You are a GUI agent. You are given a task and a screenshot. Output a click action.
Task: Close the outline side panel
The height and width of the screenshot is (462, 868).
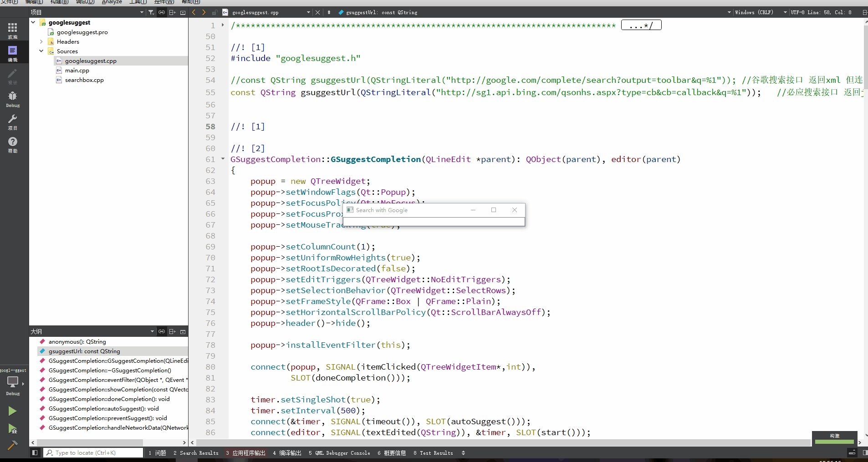coord(183,331)
